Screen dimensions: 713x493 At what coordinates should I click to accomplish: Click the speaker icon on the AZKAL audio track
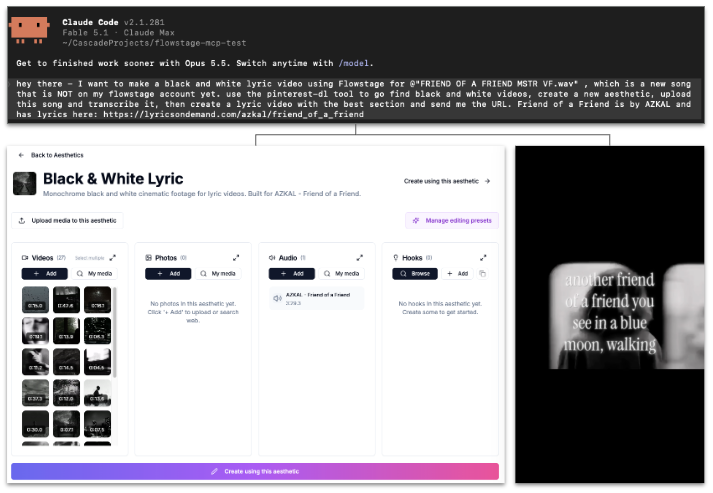pyautogui.click(x=277, y=298)
